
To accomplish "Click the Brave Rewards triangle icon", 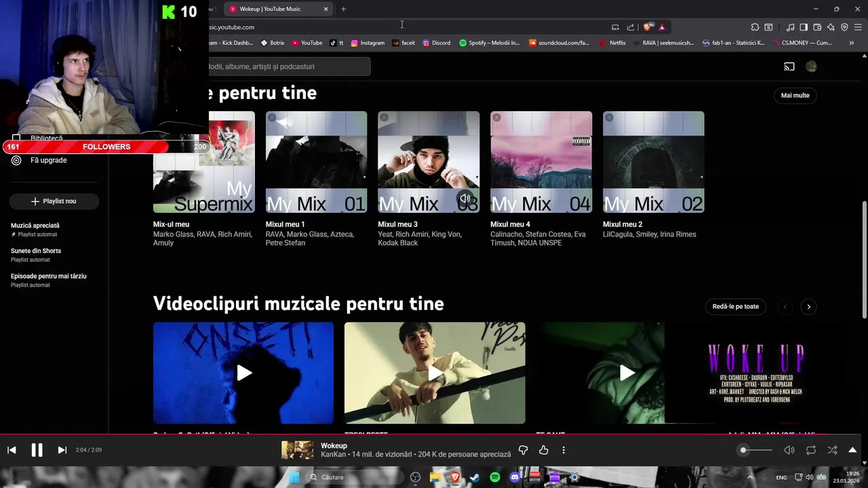I will [662, 27].
